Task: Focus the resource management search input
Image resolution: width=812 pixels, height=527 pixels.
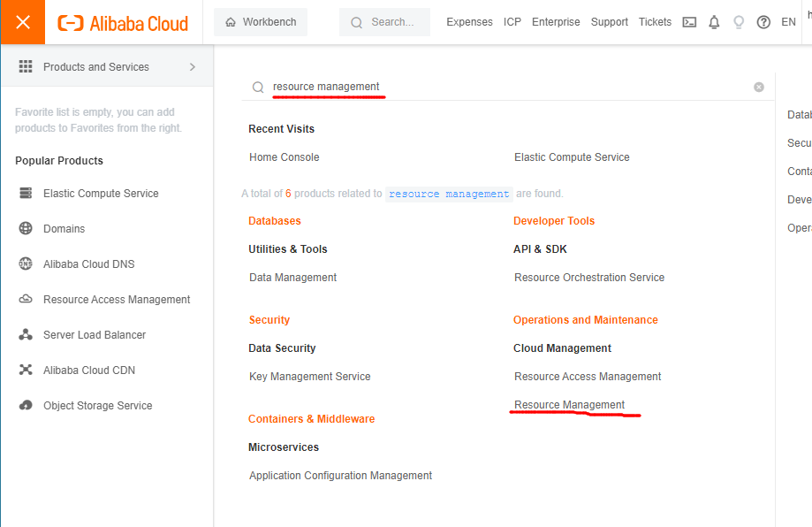Action: pyautogui.click(x=507, y=87)
